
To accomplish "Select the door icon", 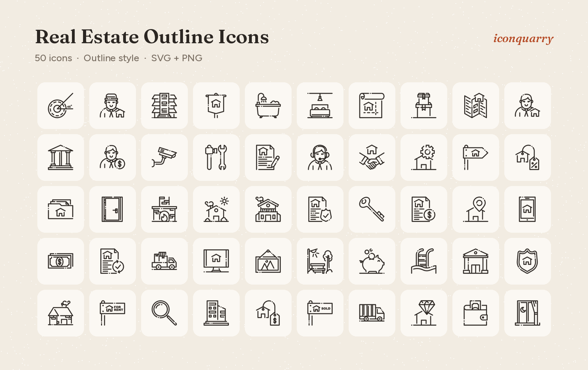I will pyautogui.click(x=112, y=209).
